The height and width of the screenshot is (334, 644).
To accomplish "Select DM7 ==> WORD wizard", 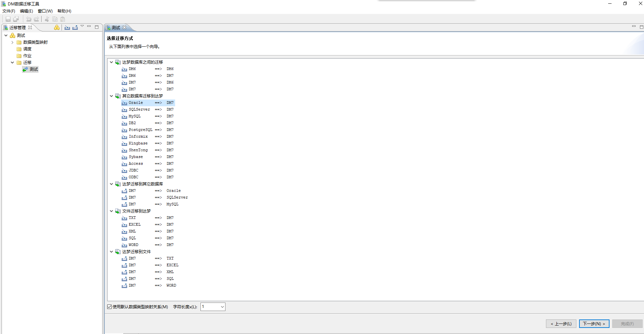I will (149, 286).
